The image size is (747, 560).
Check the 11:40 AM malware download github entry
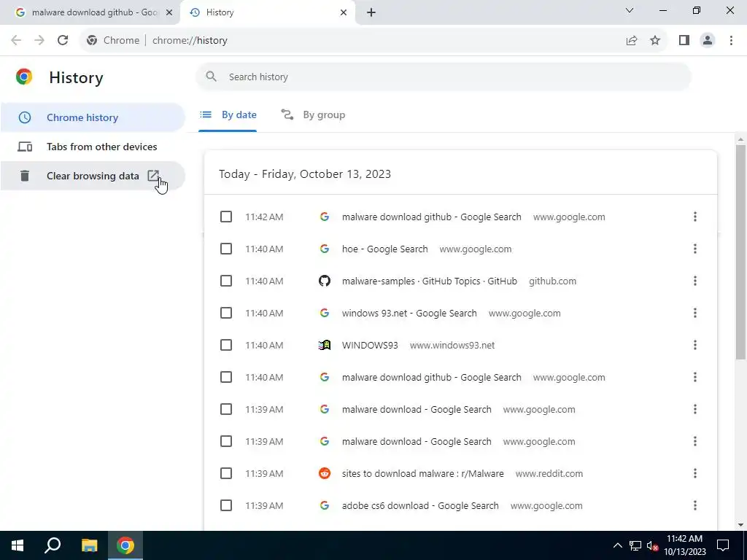pyautogui.click(x=226, y=377)
